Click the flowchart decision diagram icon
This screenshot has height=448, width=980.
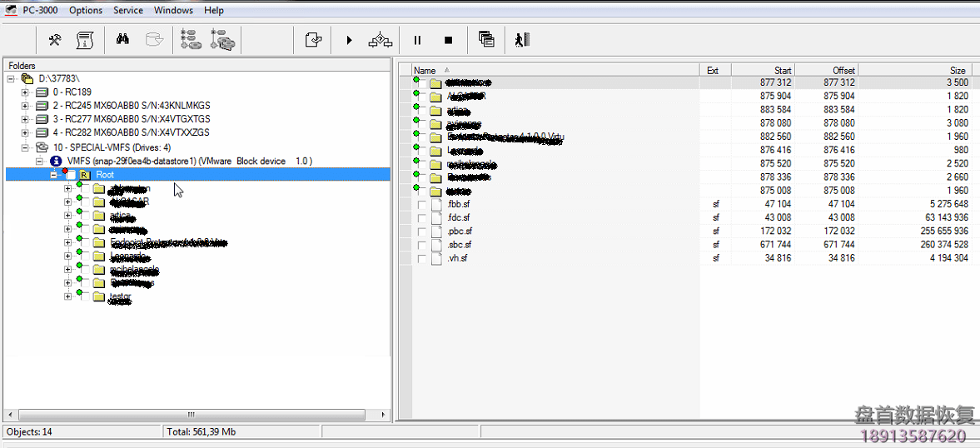coord(380,40)
